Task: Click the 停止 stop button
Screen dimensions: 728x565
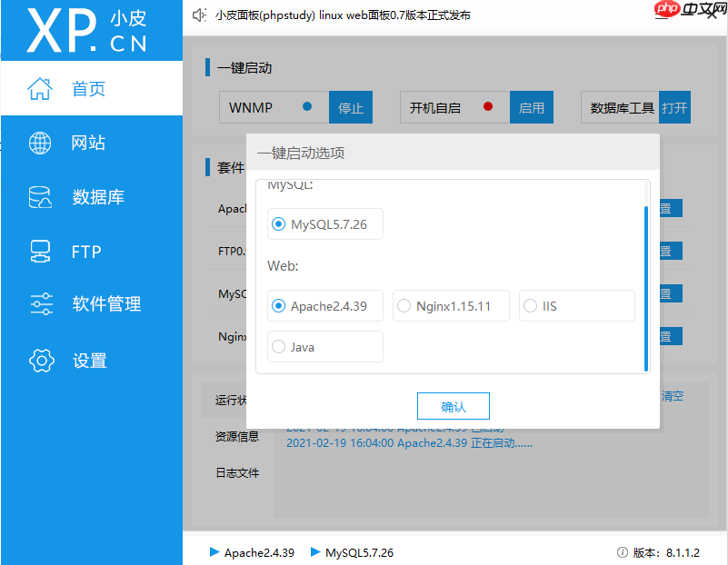Action: point(351,107)
